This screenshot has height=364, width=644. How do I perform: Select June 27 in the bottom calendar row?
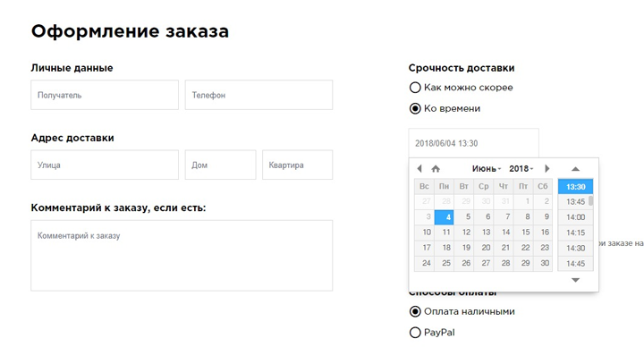(483, 263)
